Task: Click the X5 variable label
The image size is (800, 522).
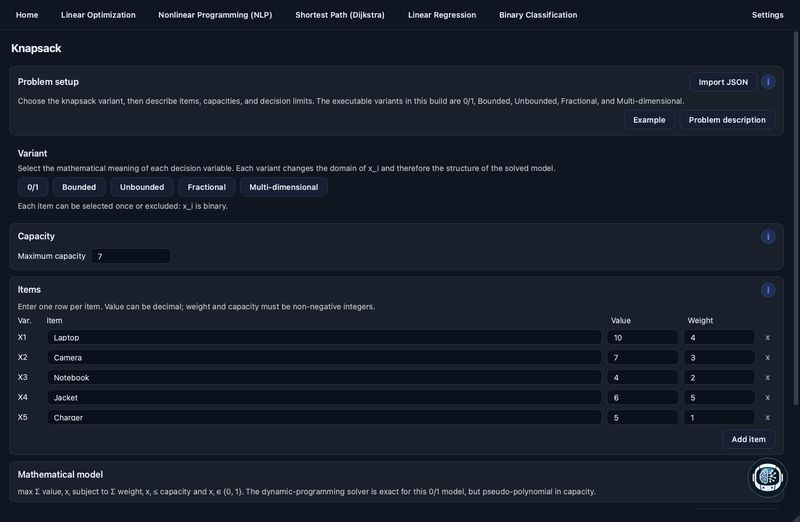Action: pos(22,417)
